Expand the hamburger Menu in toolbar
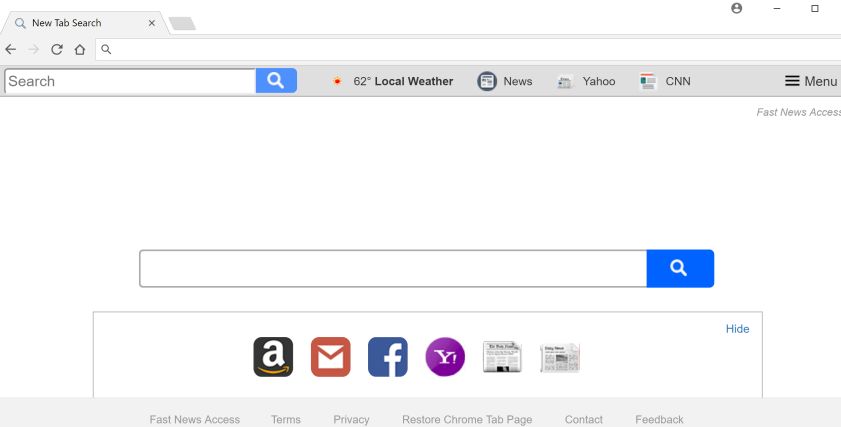 coord(811,81)
